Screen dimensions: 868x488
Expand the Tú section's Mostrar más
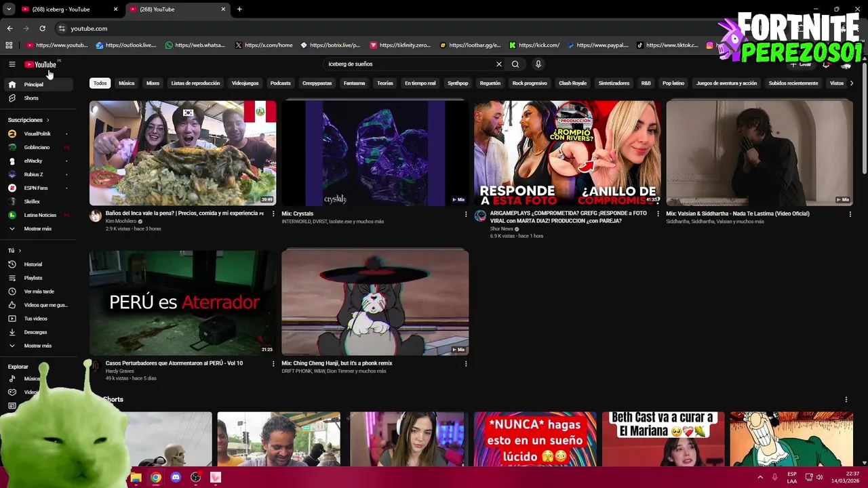(x=38, y=346)
